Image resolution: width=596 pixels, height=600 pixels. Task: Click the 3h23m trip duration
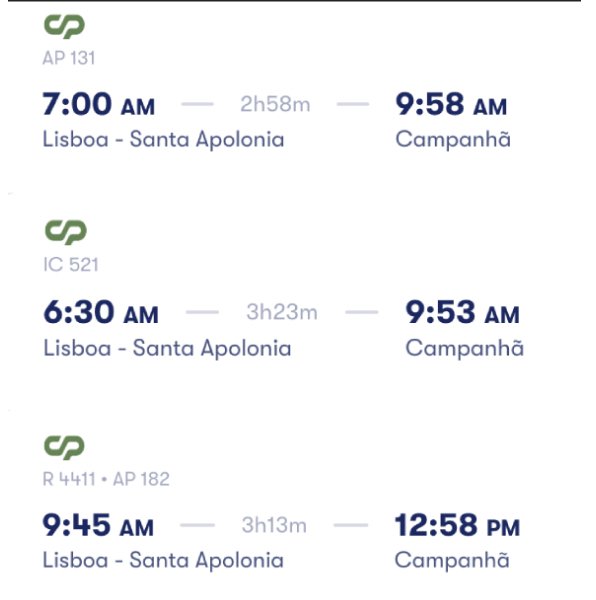pos(282,312)
